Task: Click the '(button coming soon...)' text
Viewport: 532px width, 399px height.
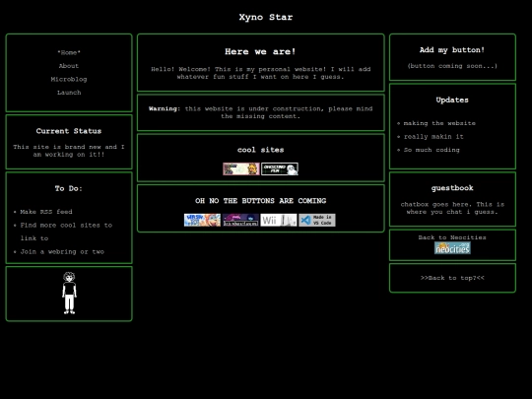Action: (452, 66)
